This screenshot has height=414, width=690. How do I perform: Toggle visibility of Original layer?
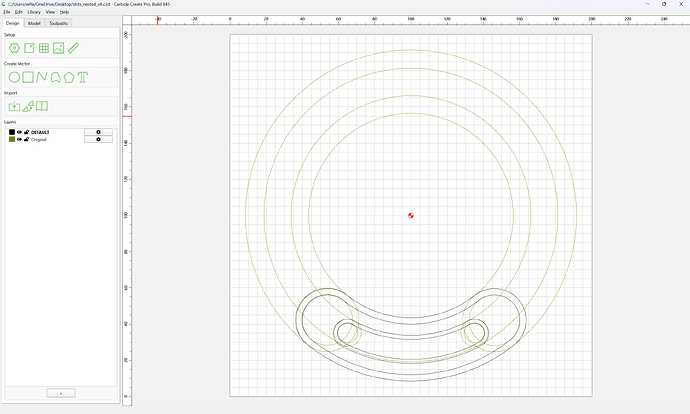coord(19,139)
